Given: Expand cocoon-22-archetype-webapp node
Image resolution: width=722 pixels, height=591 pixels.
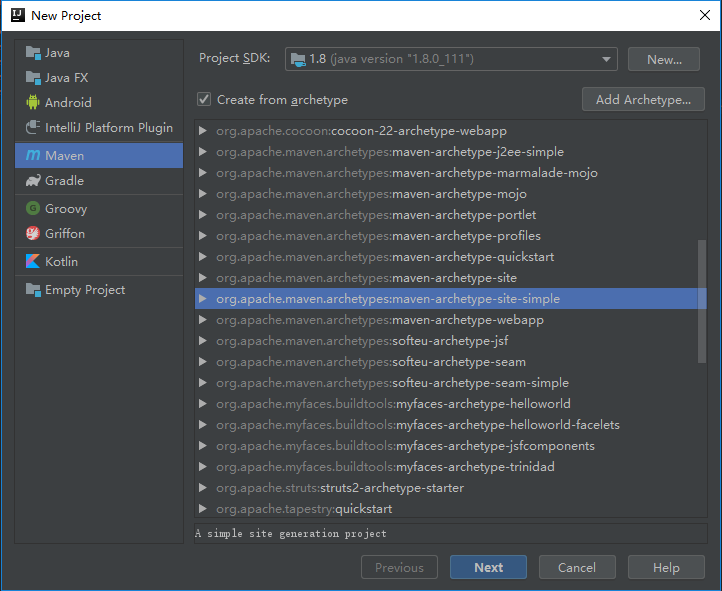Looking at the screenshot, I should click(x=202, y=131).
